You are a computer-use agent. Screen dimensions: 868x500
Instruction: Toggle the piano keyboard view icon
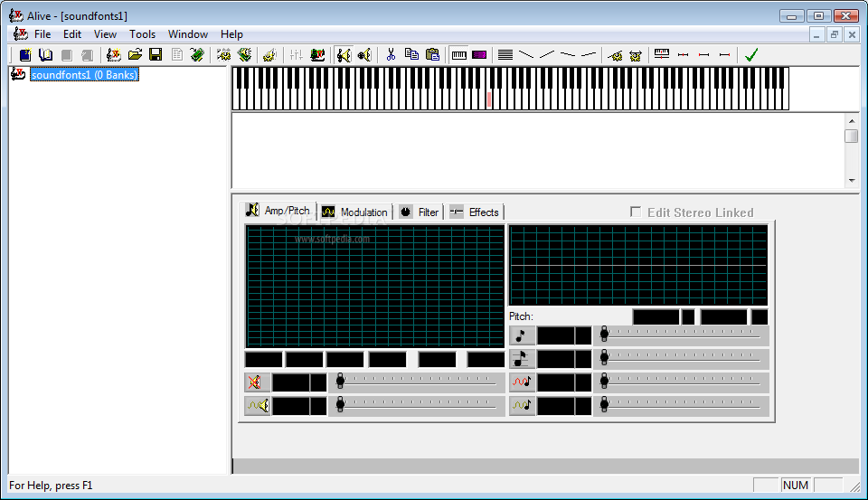[459, 55]
